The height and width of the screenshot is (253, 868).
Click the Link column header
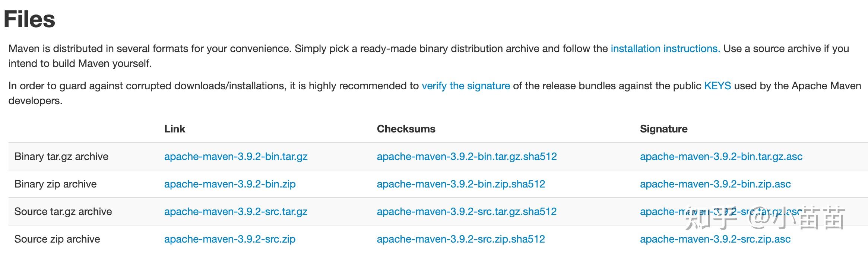175,129
